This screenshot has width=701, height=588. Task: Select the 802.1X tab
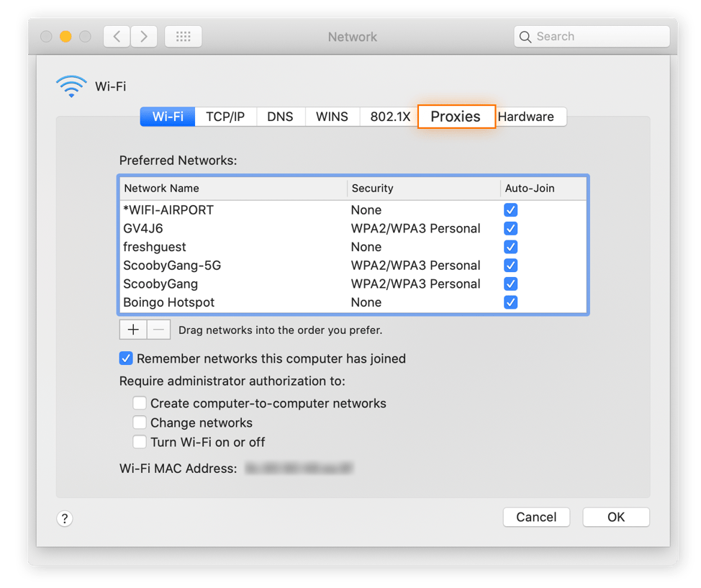[389, 116]
